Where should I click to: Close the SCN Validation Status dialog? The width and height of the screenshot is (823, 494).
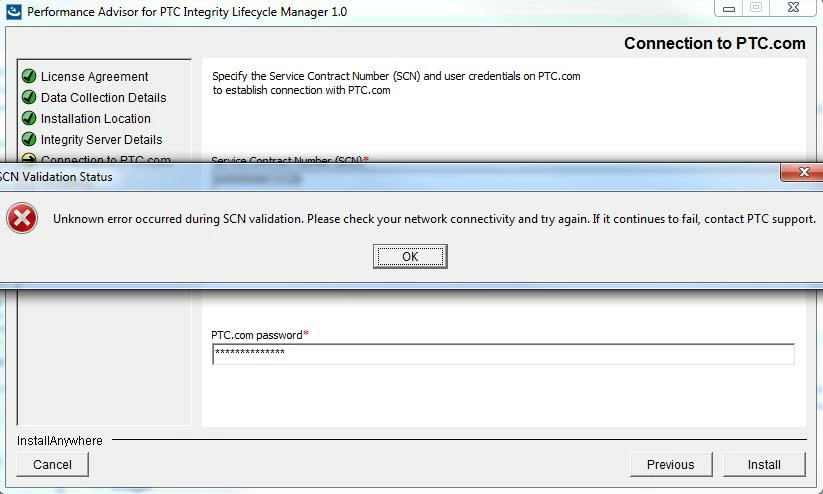coord(803,172)
